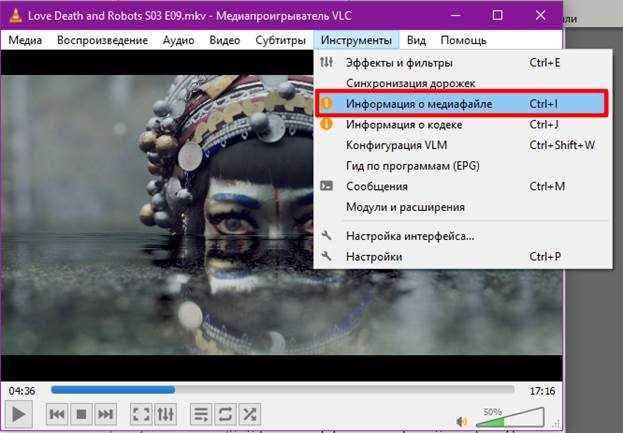This screenshot has width=623, height=433.
Task: Seek on the playback progress bar
Action: point(283,390)
